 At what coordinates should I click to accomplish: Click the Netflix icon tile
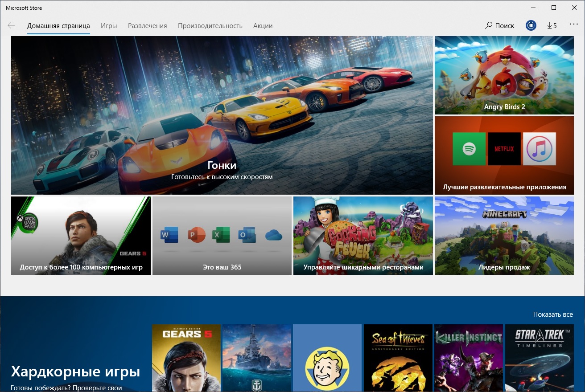pos(504,149)
